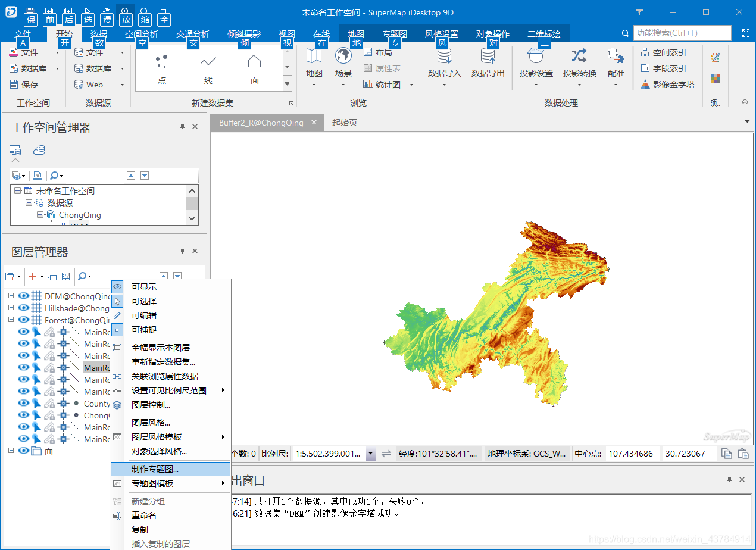The height and width of the screenshot is (550, 756).
Task: Click the Workspace Manager tree vertical scrollbar
Action: 192,205
